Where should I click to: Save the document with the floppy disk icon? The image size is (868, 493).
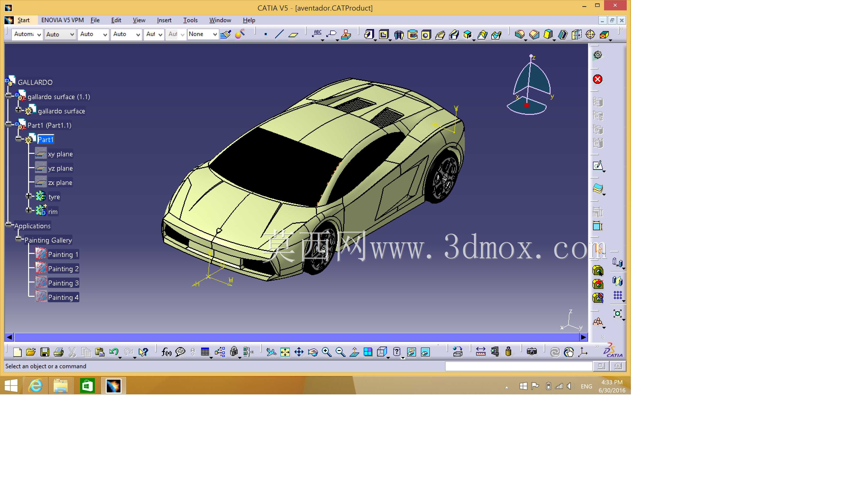click(x=45, y=352)
